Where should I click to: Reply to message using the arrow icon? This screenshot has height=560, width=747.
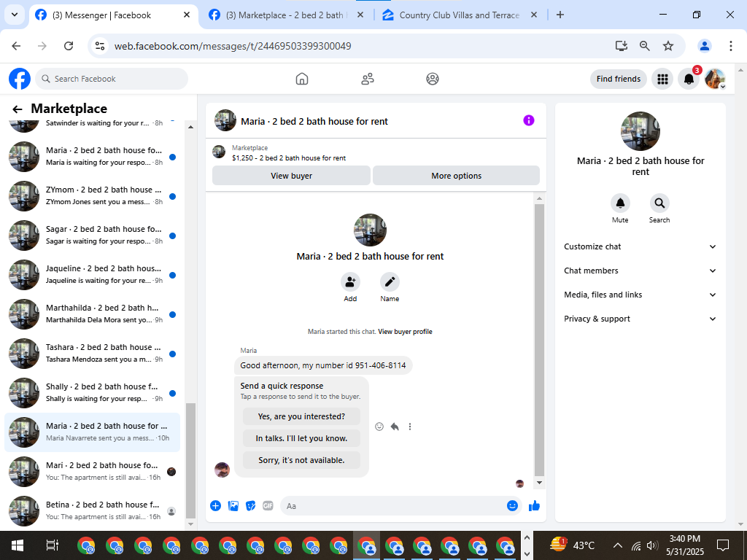pyautogui.click(x=395, y=427)
